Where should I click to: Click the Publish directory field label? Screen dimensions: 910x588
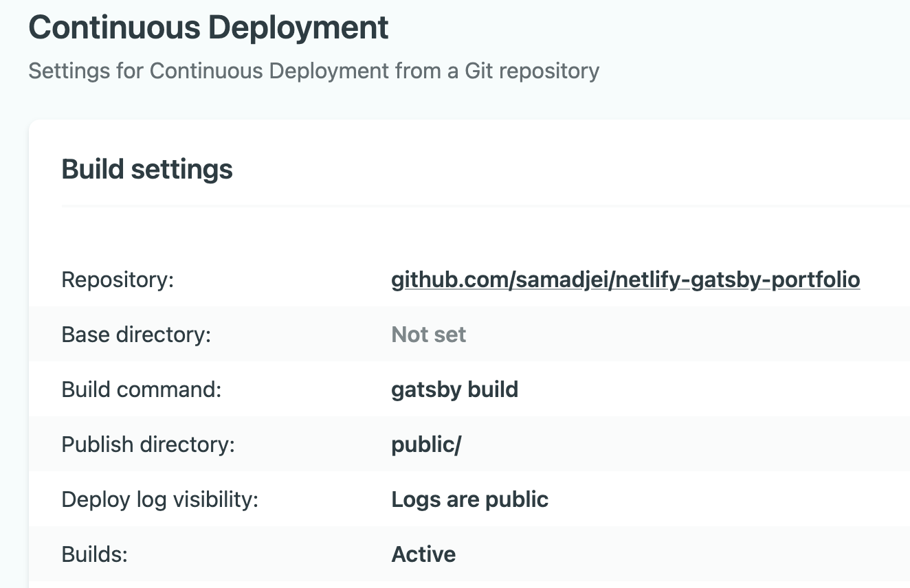tap(148, 444)
